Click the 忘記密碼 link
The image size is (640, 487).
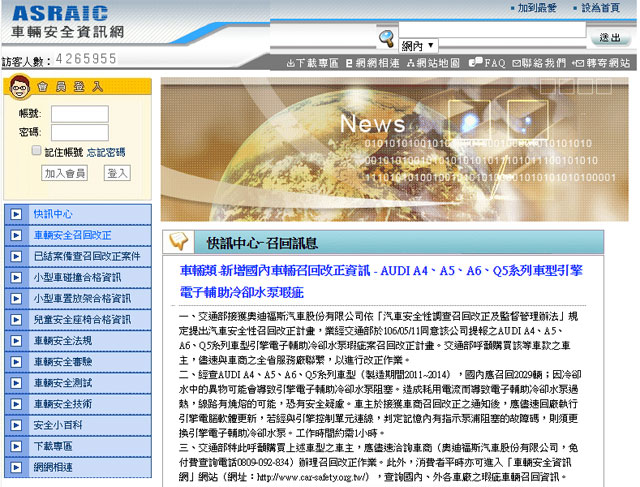click(x=106, y=153)
